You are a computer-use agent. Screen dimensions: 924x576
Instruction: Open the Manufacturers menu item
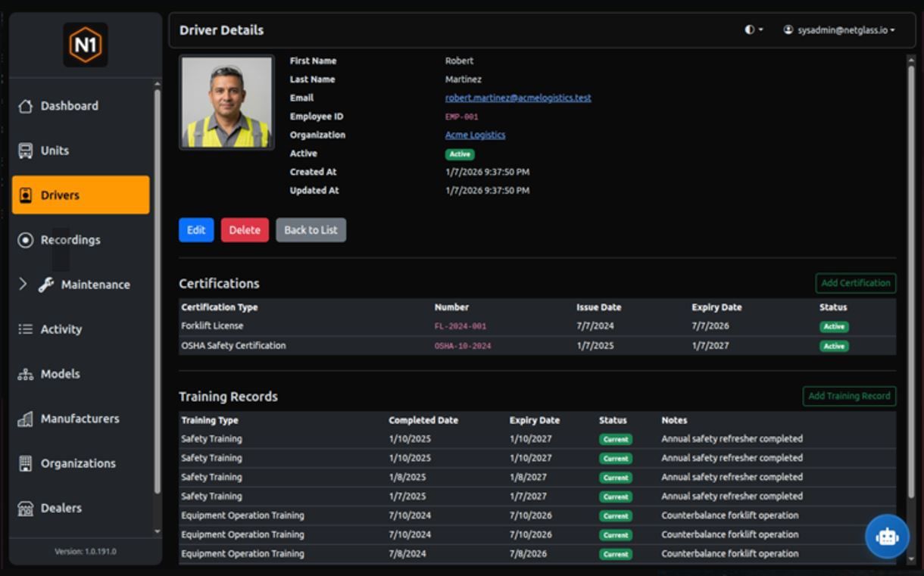pos(80,419)
